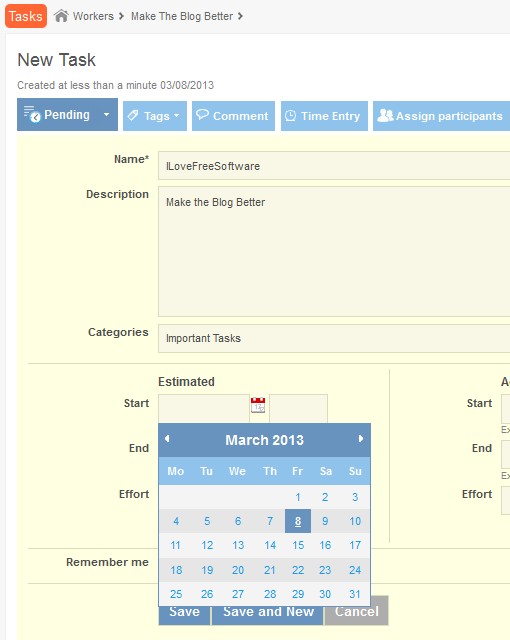Screen dimensions: 510x640
Task: Click the Cancel button
Action: (x=357, y=611)
